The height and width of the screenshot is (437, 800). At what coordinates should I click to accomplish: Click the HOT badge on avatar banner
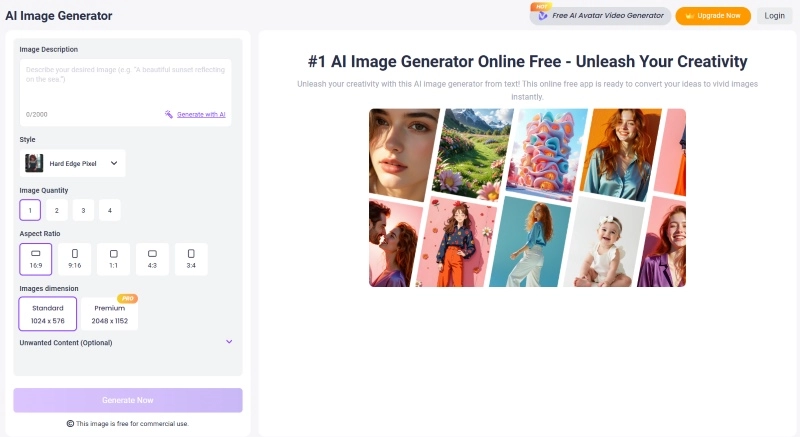tap(541, 7)
